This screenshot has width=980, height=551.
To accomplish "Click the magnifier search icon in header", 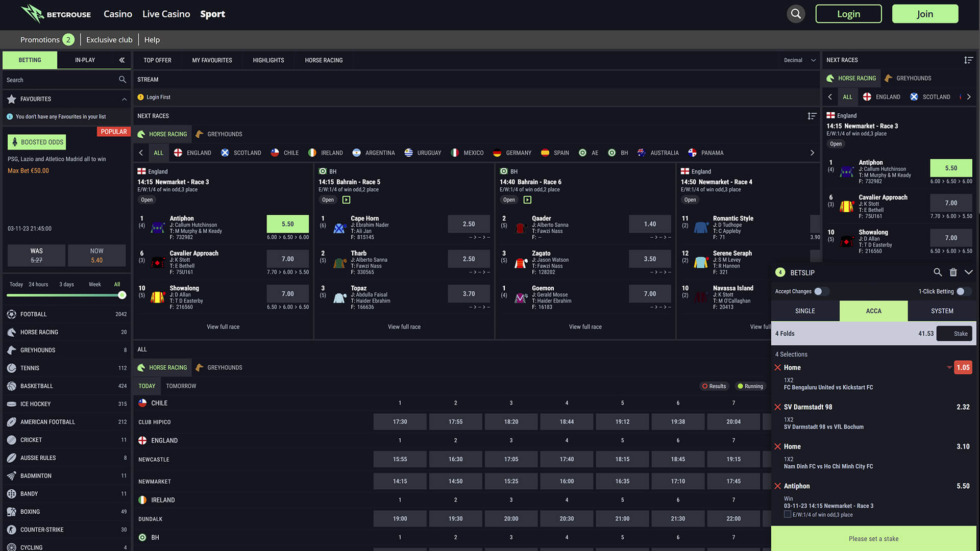I will point(796,14).
